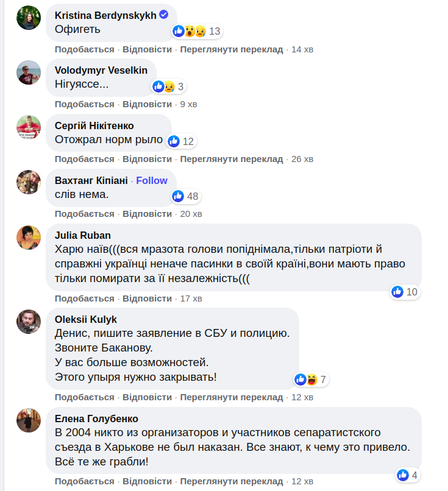Click Елена Голубенко's name link
Image resolution: width=448 pixels, height=491 pixels.
tap(96, 419)
